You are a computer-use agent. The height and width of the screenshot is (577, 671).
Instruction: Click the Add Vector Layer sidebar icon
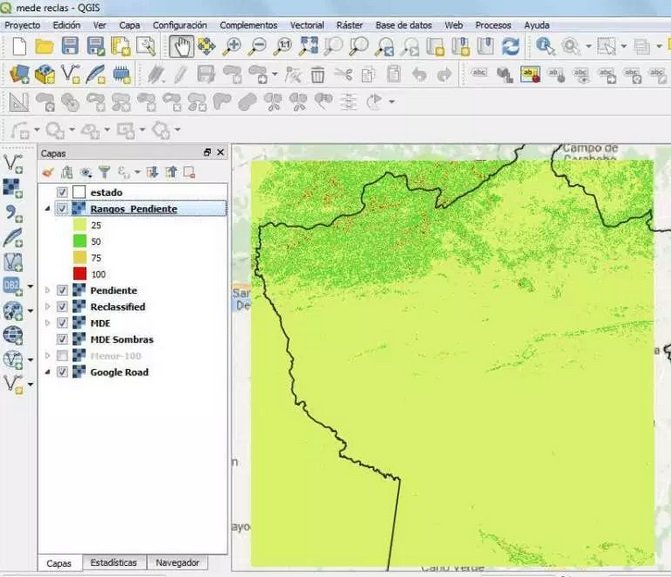(x=14, y=162)
